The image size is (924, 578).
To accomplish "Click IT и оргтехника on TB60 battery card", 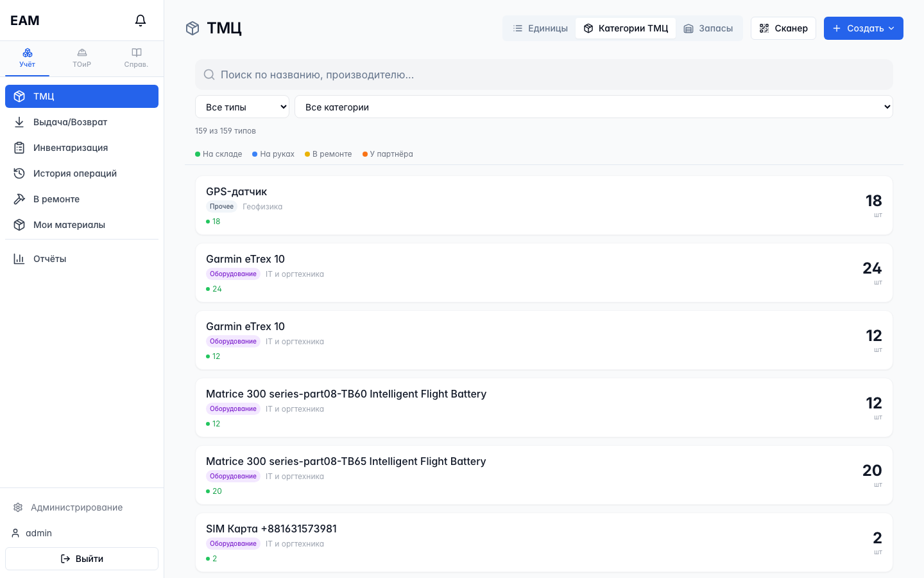I will (295, 409).
